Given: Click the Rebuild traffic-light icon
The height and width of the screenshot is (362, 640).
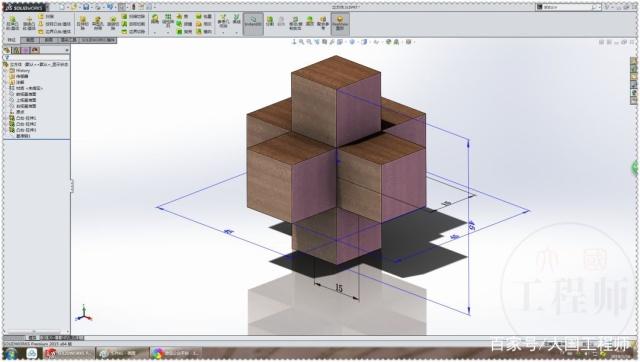Looking at the screenshot, I should click(133, 7).
